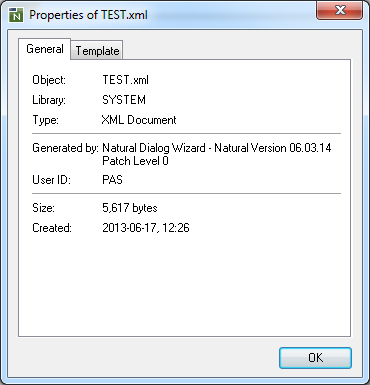
Task: Click the Created date 2013-06-17, 12:26
Action: tap(146, 228)
